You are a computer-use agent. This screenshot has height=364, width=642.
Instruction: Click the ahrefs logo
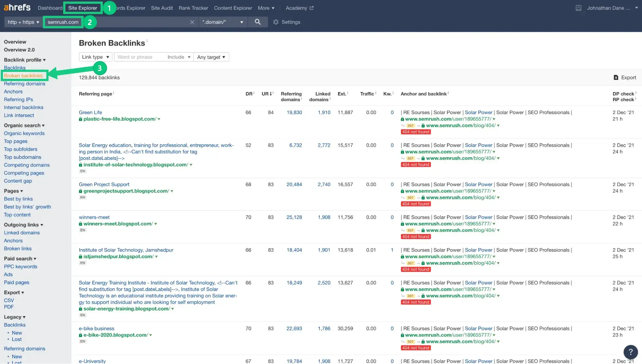[x=17, y=8]
